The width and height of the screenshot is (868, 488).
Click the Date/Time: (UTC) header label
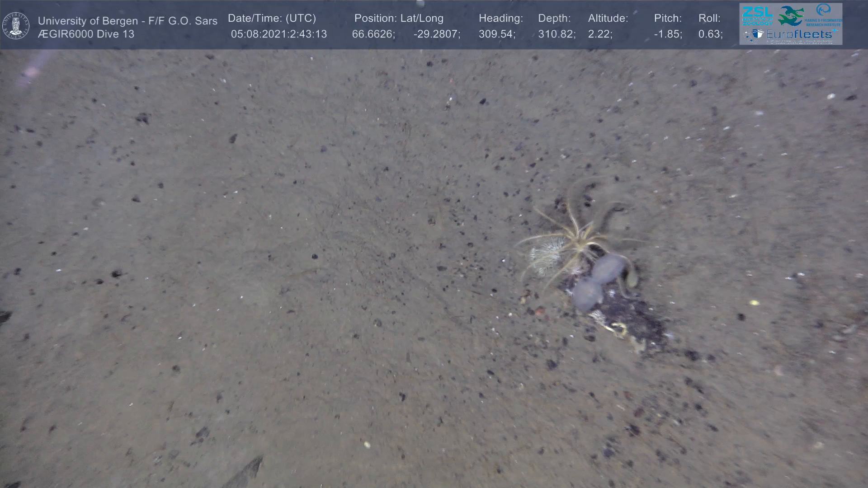click(272, 19)
